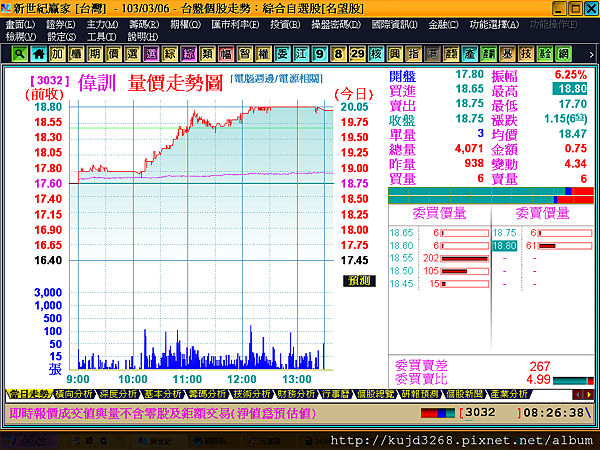Select the 類 category toolbar icon

point(207,54)
